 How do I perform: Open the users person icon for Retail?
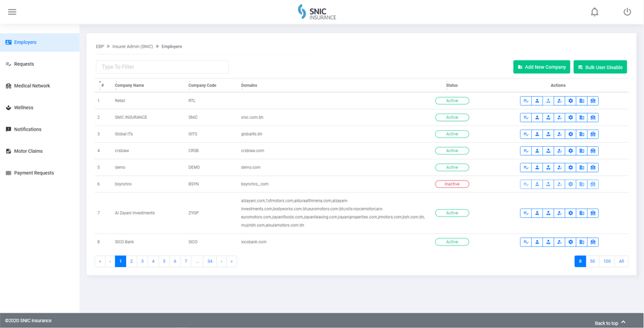tap(537, 100)
